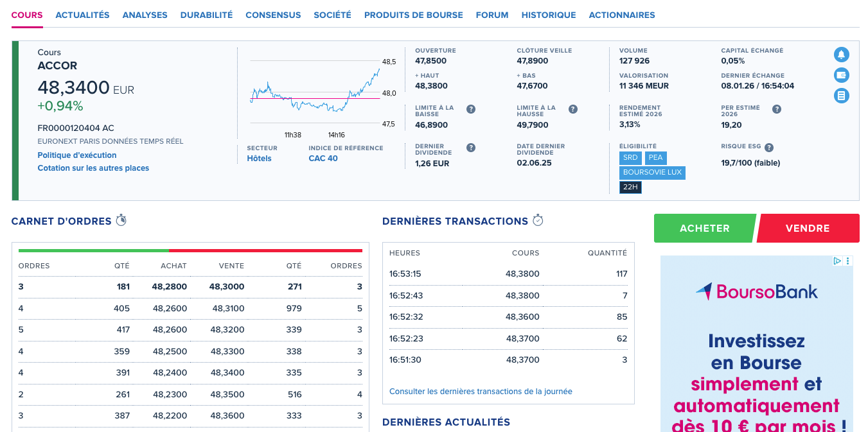The image size is (868, 432).
Task: Click the dividend date 02.06.25
Action: (x=534, y=164)
